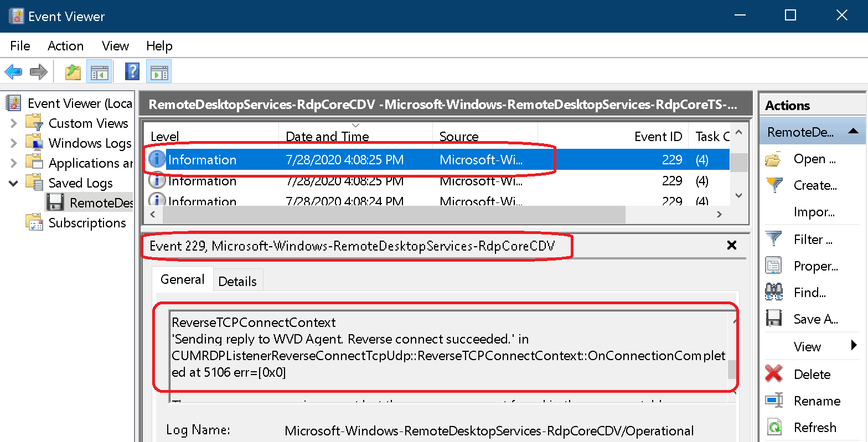Screen dimensions: 868x442
Task: Select the event at 7/28/2020 4:08:24 PM
Action: (437, 201)
